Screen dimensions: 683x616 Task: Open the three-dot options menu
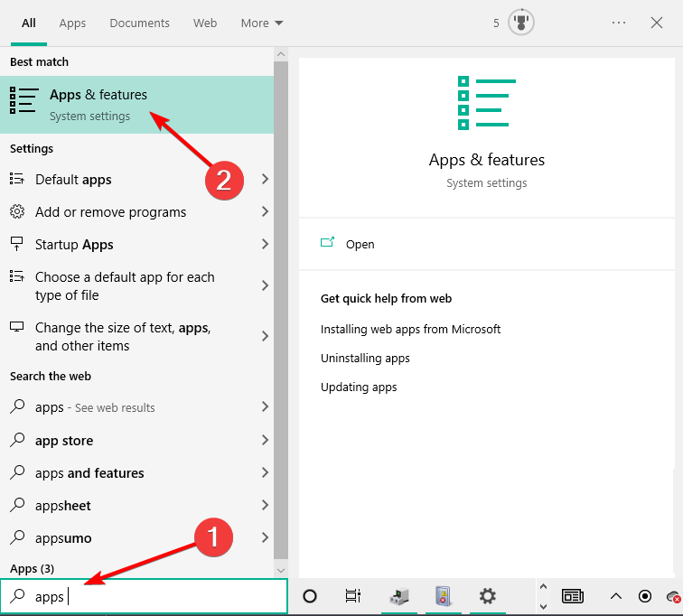(x=619, y=23)
